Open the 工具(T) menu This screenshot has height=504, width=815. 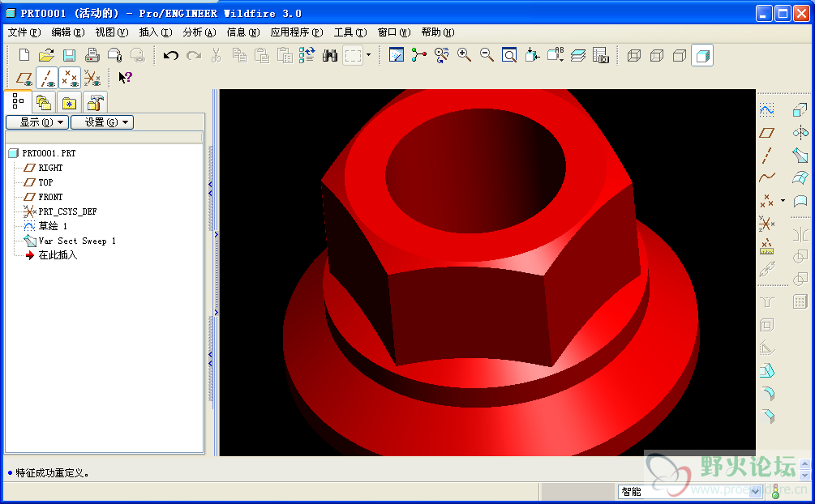[350, 32]
